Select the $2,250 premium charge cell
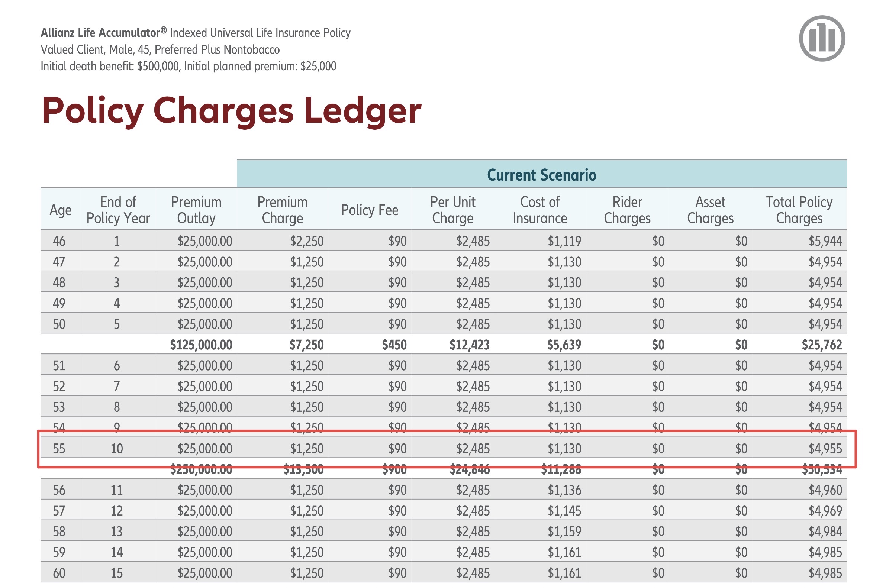The image size is (886, 588). coord(306,241)
